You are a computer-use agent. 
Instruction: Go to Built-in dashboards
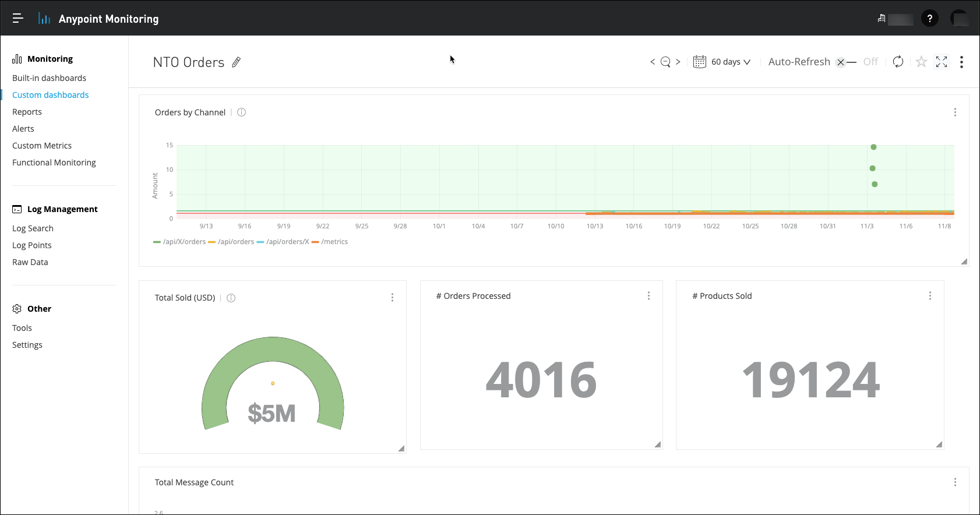[49, 78]
